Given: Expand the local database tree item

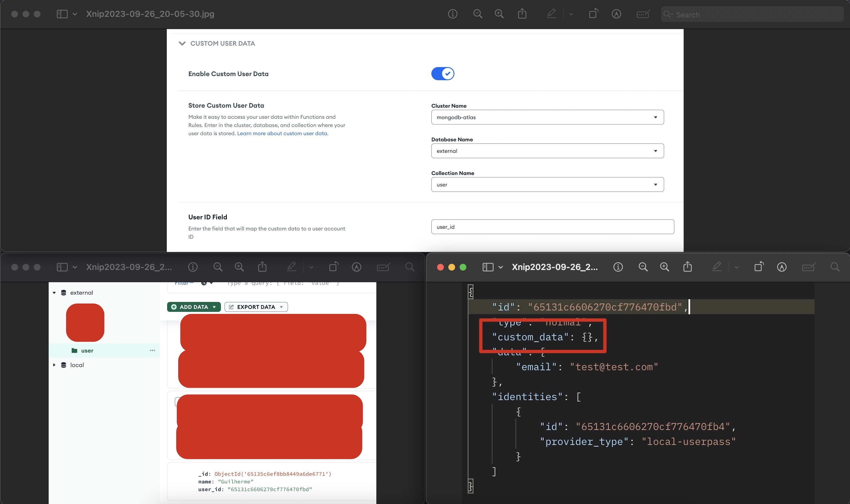Looking at the screenshot, I should point(54,365).
